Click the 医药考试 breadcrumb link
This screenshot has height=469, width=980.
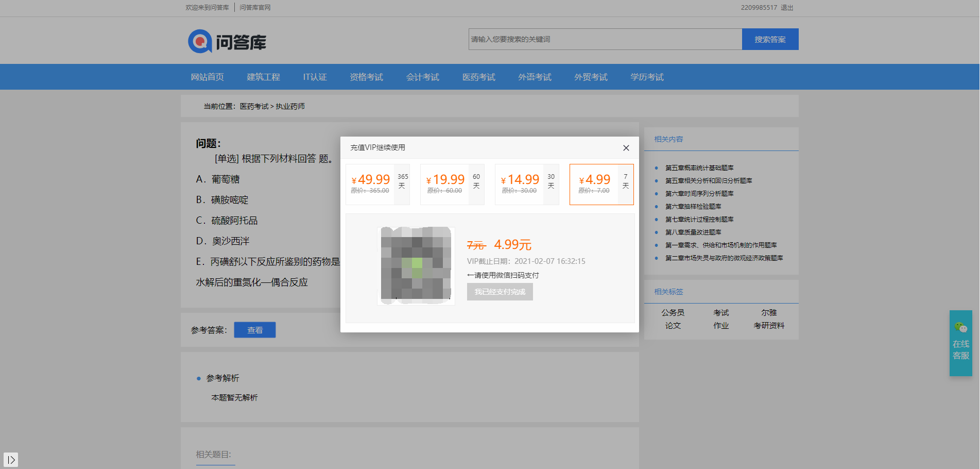254,106
